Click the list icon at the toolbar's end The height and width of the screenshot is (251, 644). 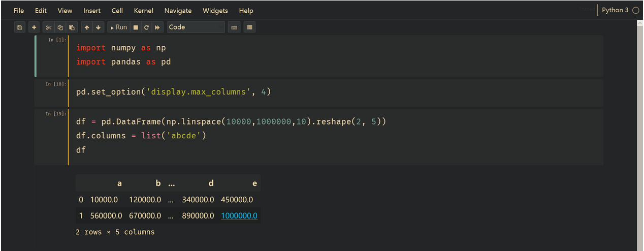pyautogui.click(x=249, y=27)
